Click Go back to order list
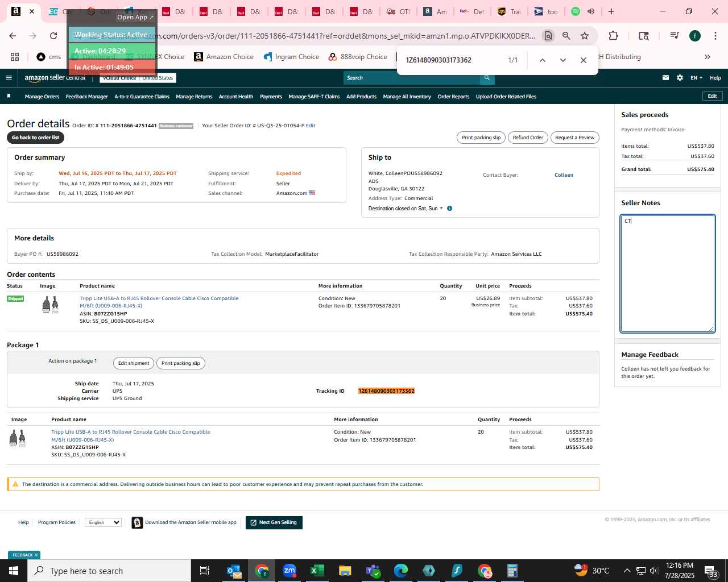The width and height of the screenshot is (728, 582). [x=35, y=138]
